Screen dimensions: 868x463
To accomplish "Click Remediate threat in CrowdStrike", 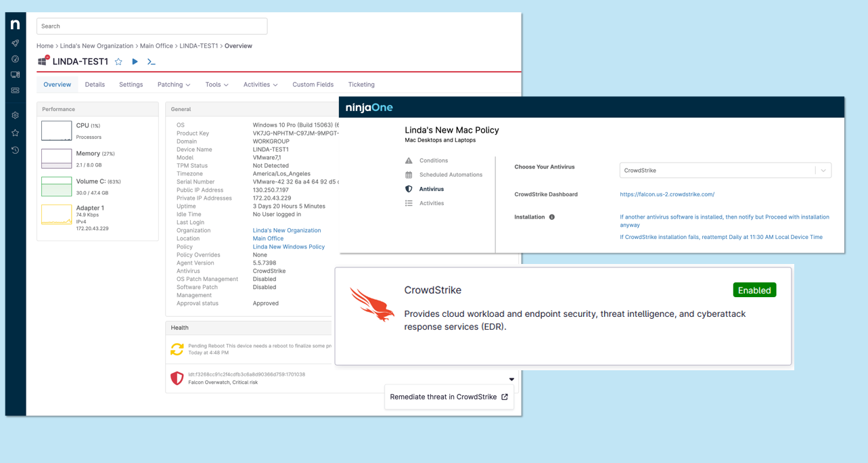I will 449,397.
